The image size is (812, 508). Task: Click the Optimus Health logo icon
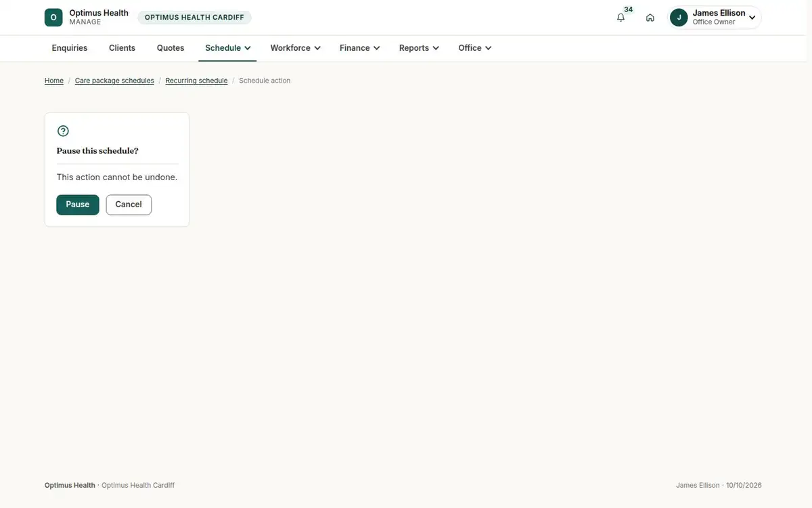[x=53, y=18]
